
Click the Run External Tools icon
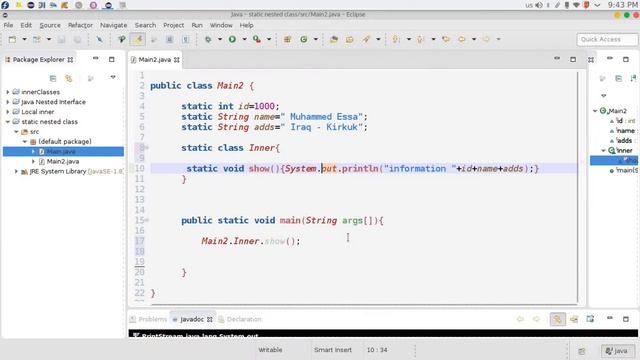[256, 39]
